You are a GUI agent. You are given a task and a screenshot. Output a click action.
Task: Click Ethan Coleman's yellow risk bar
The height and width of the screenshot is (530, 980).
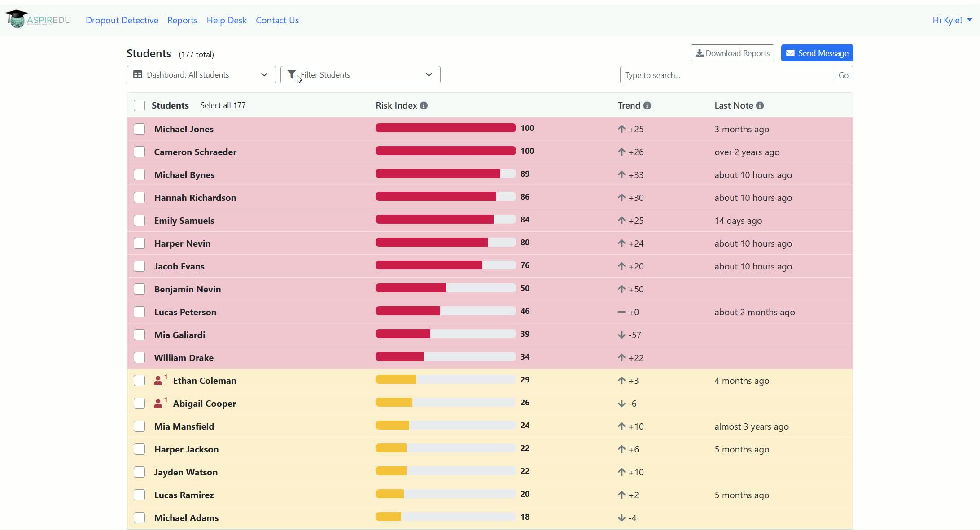446,380
